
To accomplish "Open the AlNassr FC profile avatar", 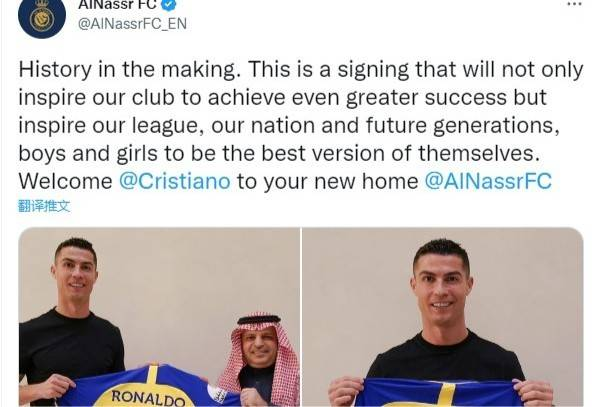I will pyautogui.click(x=42, y=16).
